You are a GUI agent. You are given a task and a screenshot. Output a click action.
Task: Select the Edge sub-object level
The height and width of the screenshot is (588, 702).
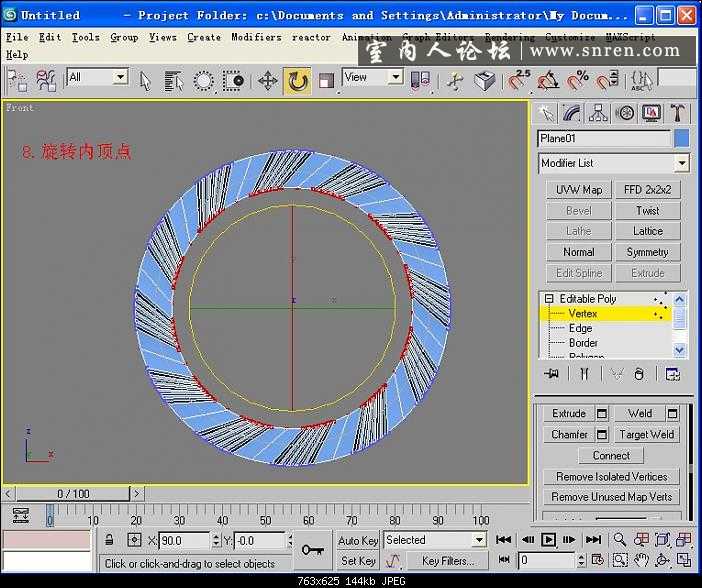click(580, 328)
